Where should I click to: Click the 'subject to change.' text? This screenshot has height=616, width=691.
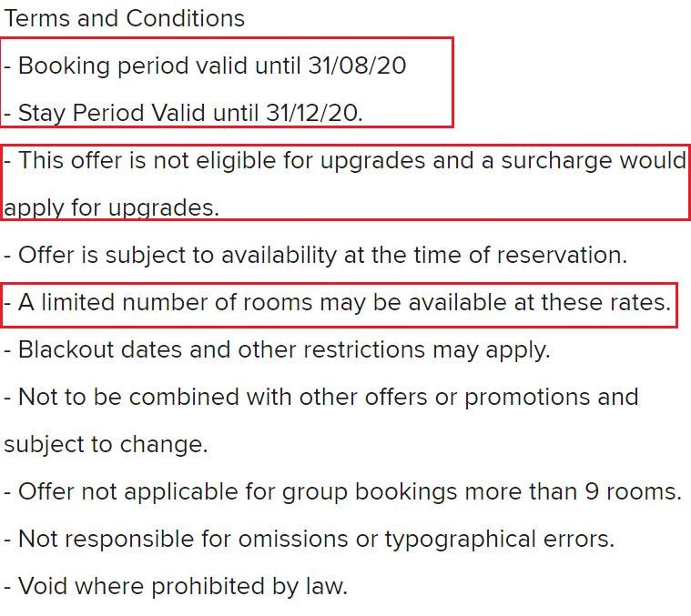pyautogui.click(x=107, y=444)
